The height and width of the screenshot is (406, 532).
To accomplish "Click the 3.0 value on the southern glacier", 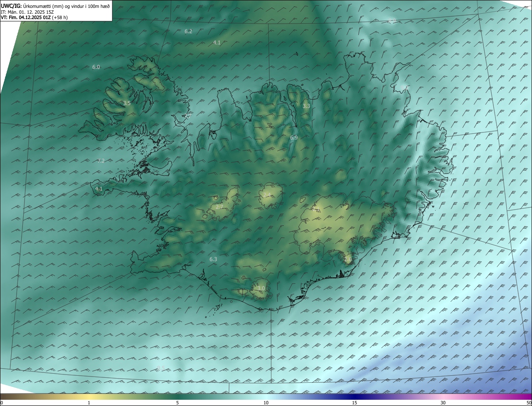I will [x=261, y=288].
